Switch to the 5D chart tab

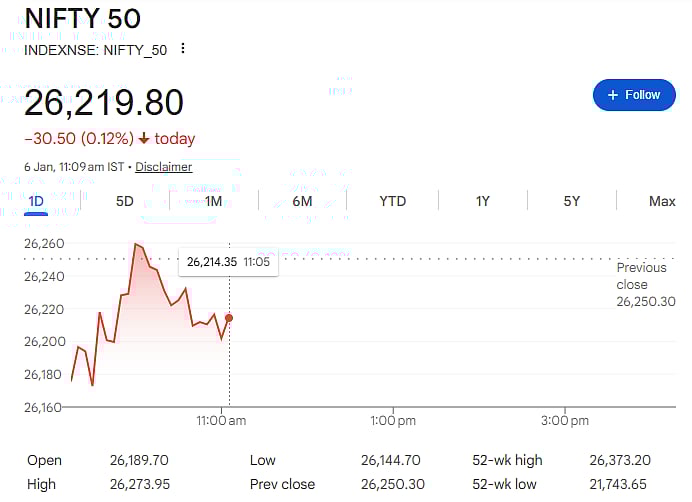coord(124,201)
